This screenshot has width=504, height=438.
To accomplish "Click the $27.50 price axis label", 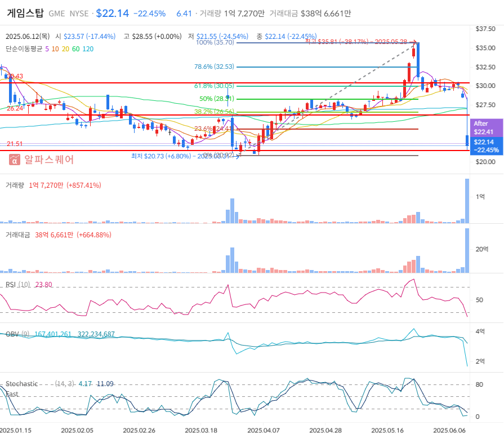I will tap(485, 105).
